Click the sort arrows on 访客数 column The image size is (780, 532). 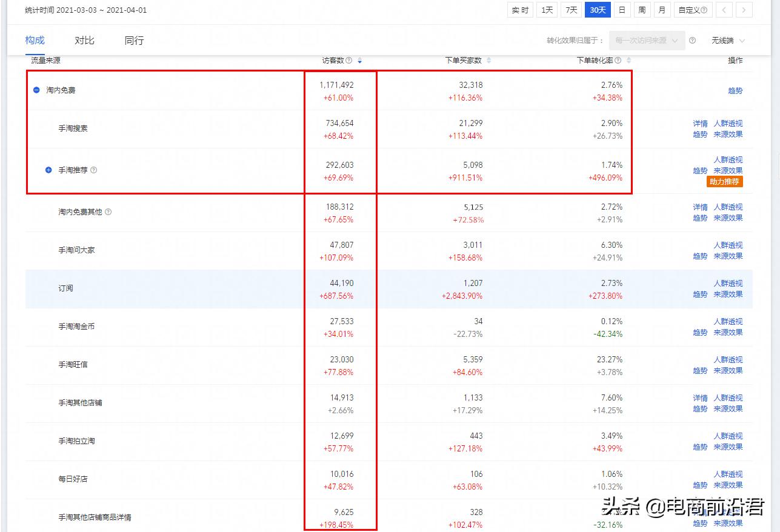point(361,61)
